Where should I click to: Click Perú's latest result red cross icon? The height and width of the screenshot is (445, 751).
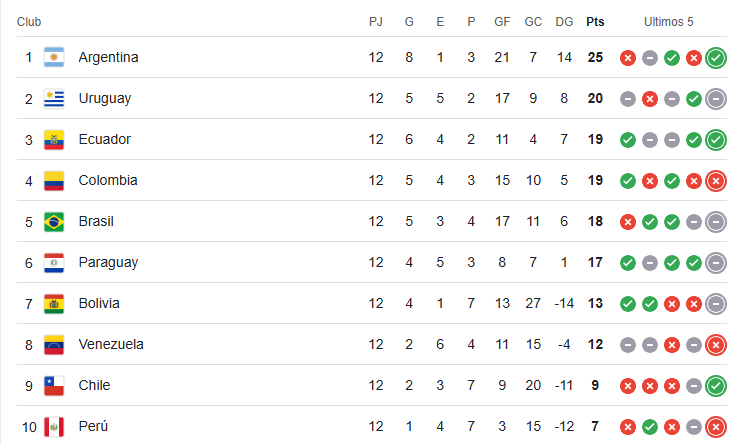[x=716, y=427]
